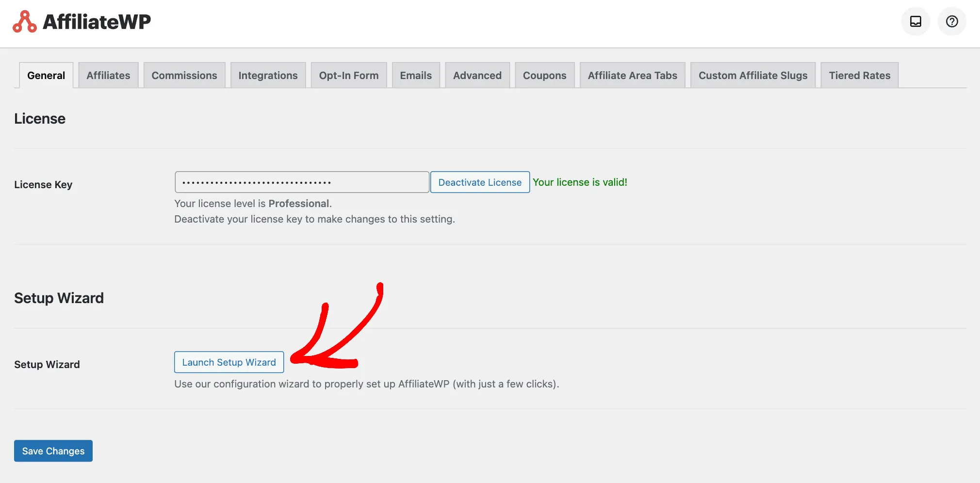Click the 'License Key' field label
This screenshot has height=483, width=980.
click(43, 185)
